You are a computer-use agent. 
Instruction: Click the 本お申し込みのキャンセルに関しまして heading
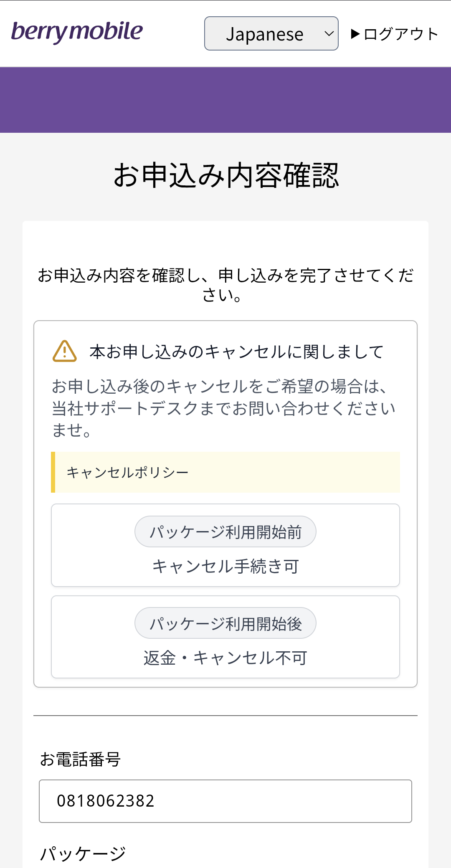pos(236,352)
